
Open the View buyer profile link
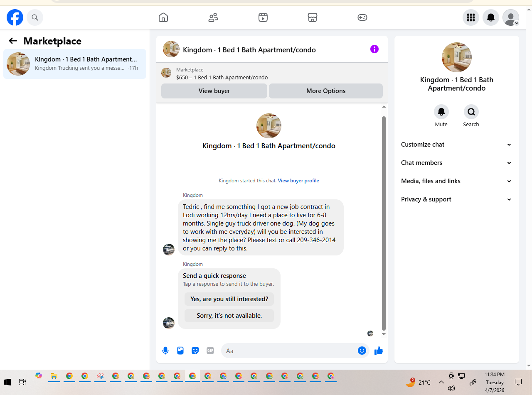298,181
